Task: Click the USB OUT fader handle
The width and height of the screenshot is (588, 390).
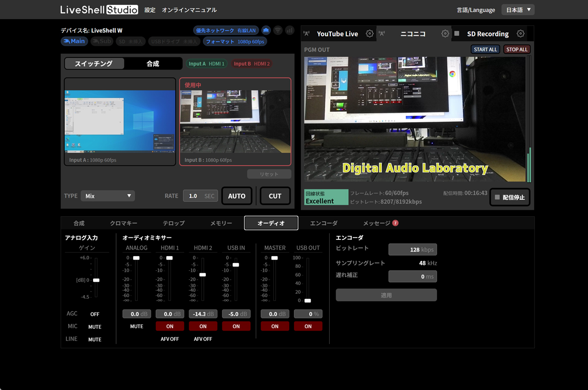Action: tap(308, 301)
